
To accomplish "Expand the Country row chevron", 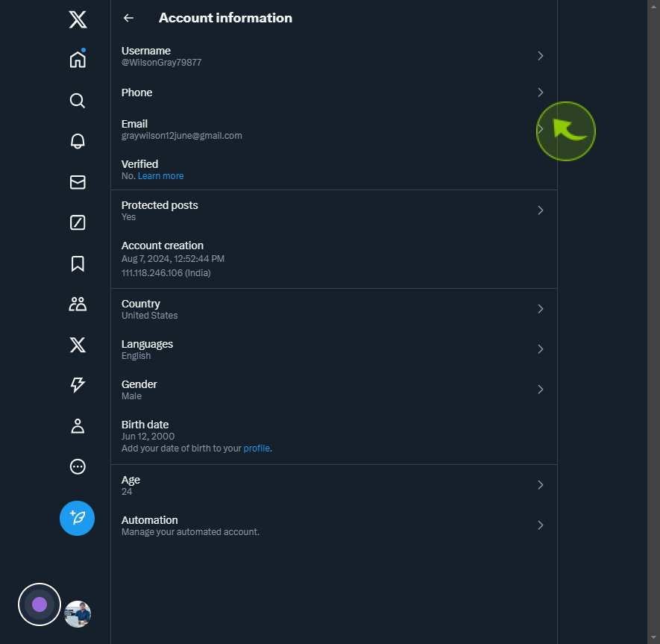I will coord(541,309).
